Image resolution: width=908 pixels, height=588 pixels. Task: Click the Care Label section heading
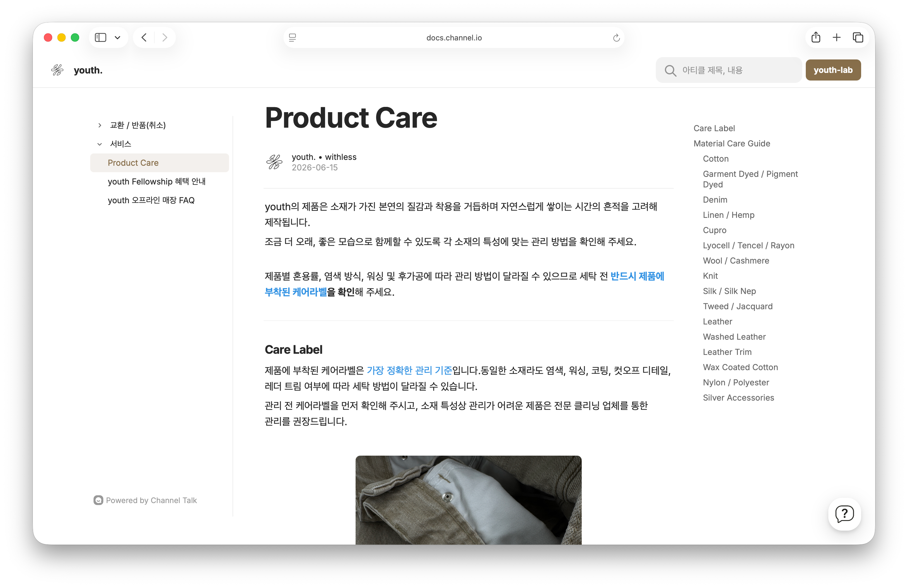[293, 350]
